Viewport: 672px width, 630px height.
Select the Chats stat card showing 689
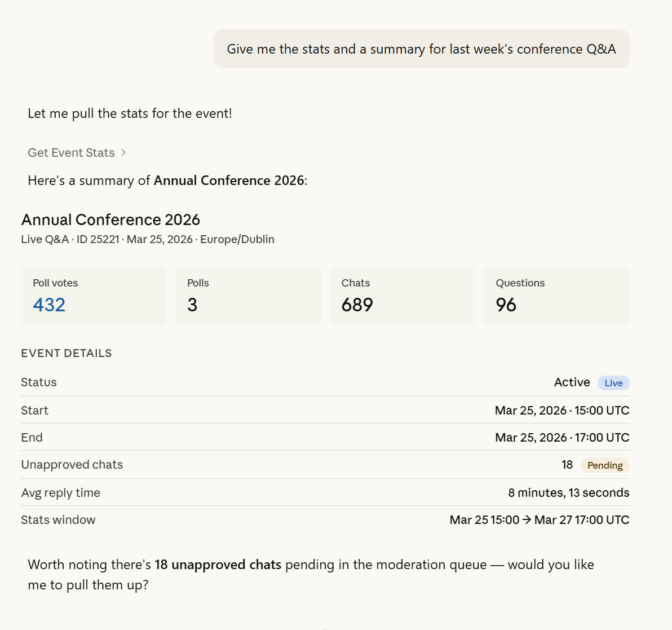pos(402,296)
